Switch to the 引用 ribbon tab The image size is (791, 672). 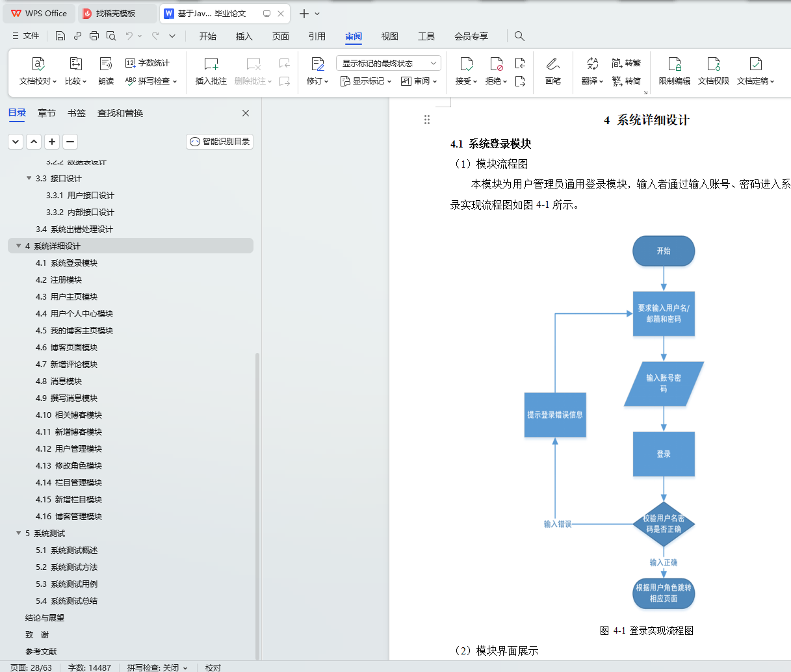click(x=317, y=36)
